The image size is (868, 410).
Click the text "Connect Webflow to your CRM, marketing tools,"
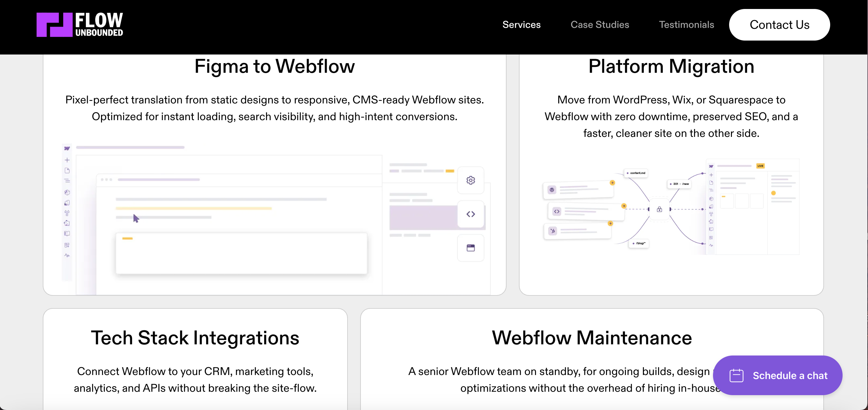click(x=195, y=371)
